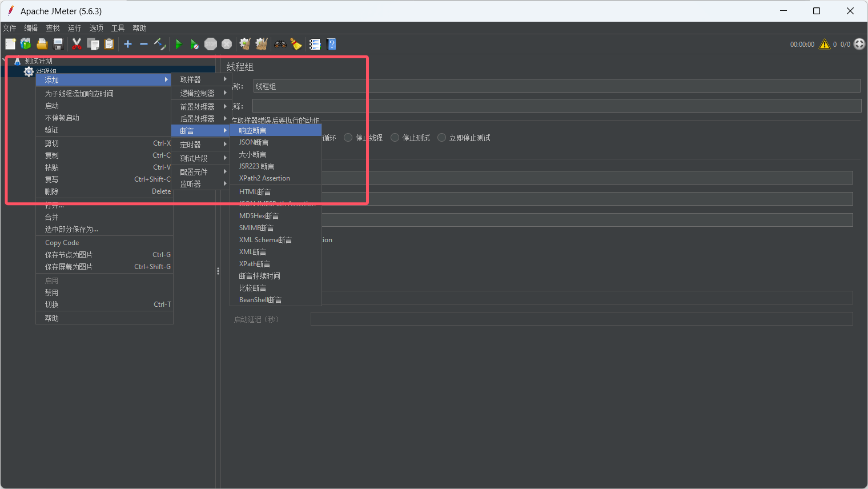Open the 工具 menu
The height and width of the screenshot is (489, 868).
[x=118, y=28]
